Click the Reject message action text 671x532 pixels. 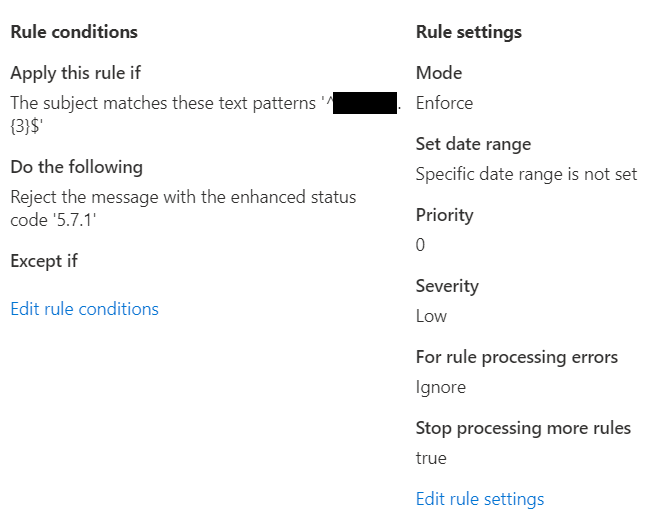[183, 208]
